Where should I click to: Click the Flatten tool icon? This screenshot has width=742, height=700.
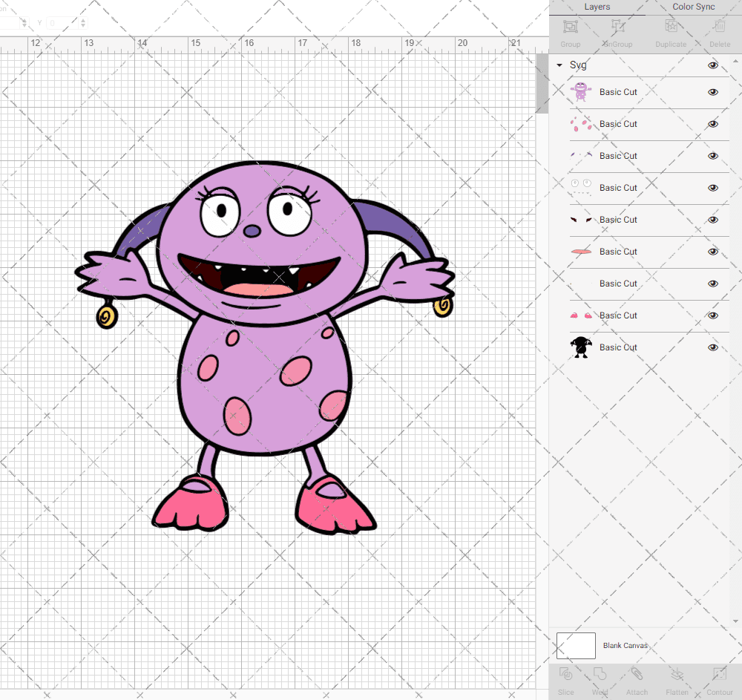pos(677,674)
